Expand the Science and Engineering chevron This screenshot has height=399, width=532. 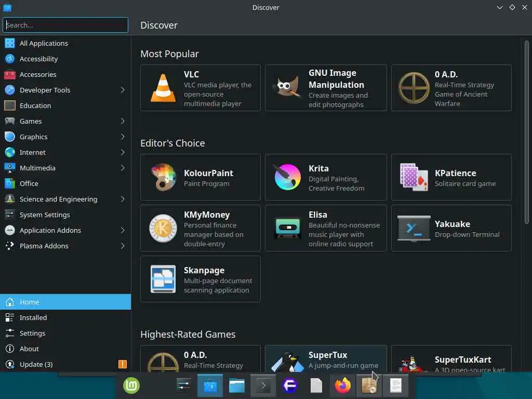point(123,199)
